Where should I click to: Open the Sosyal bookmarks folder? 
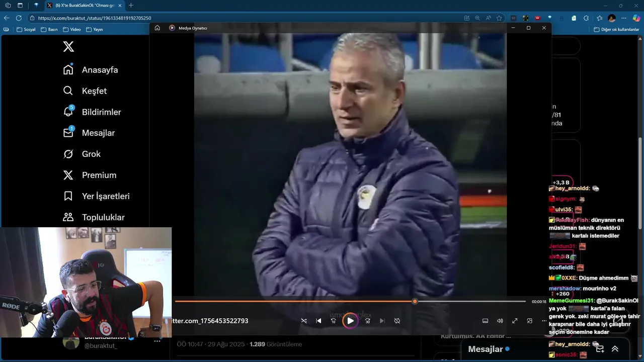tap(26, 29)
